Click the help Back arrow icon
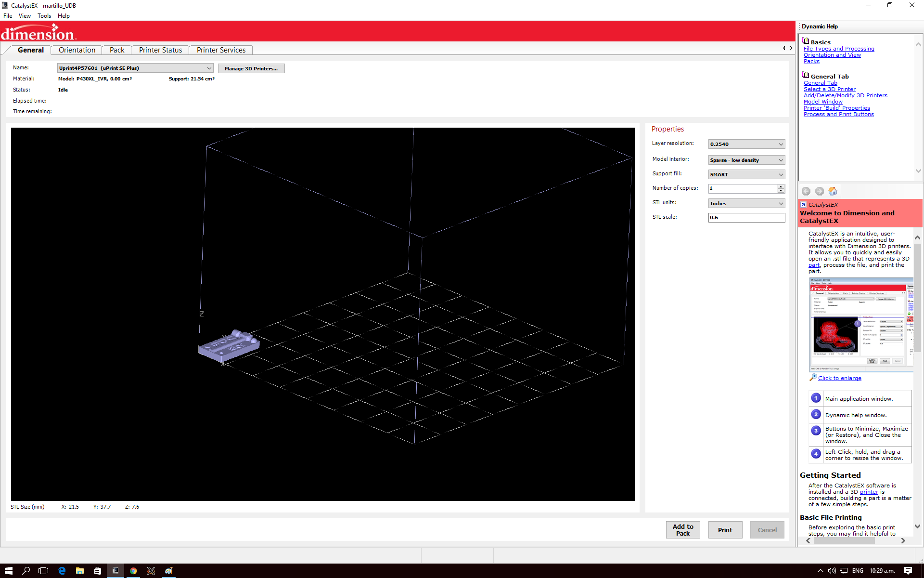The image size is (924, 578). tap(806, 191)
